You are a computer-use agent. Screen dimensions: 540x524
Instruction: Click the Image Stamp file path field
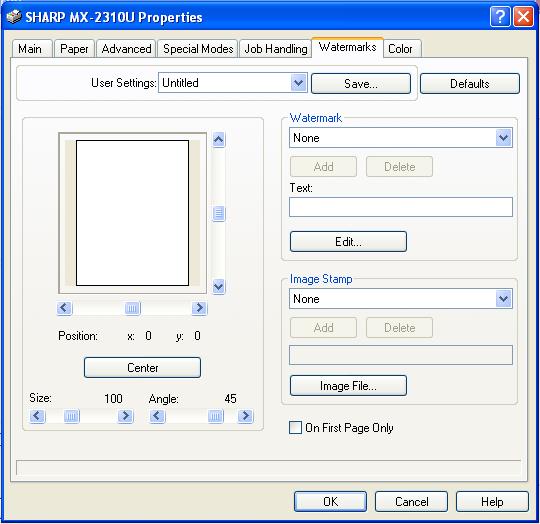click(401, 355)
